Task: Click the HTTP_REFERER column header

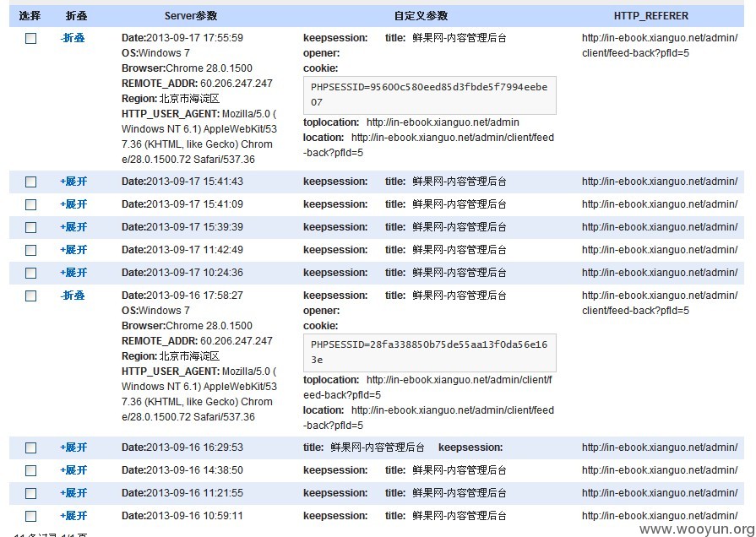Action: [651, 16]
